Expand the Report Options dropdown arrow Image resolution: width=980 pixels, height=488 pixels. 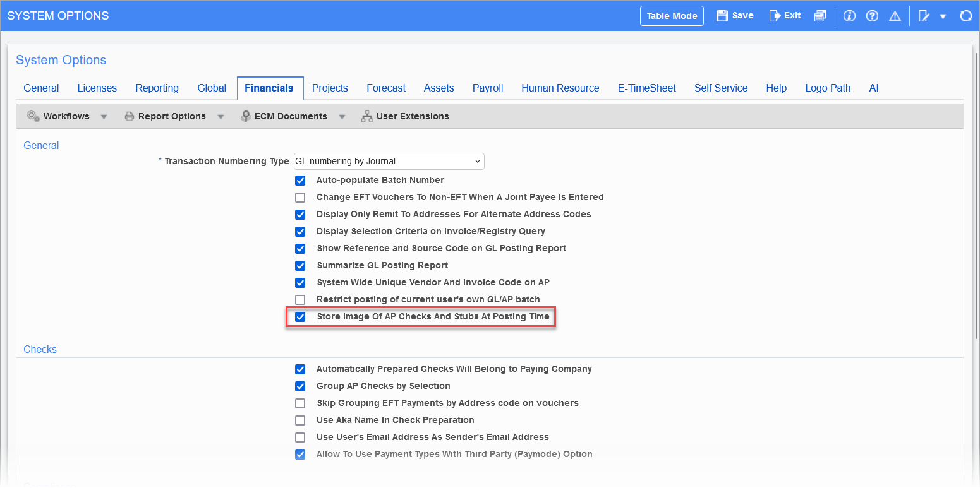point(221,117)
